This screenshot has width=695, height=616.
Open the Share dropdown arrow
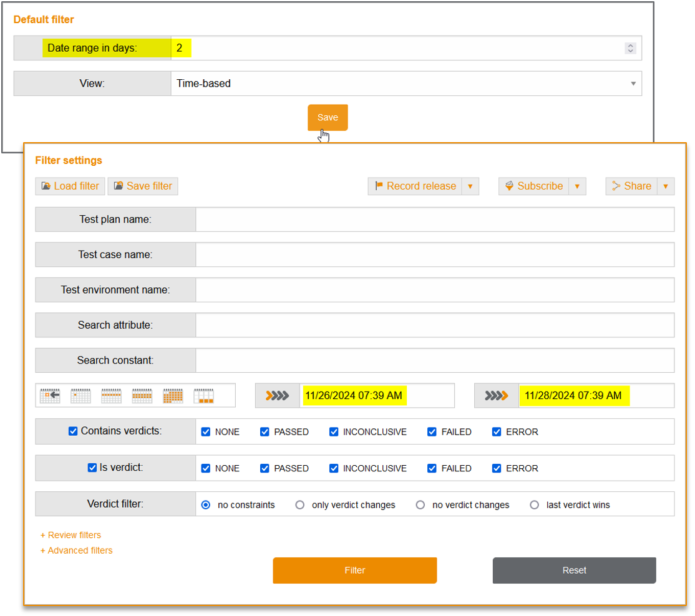pos(666,186)
